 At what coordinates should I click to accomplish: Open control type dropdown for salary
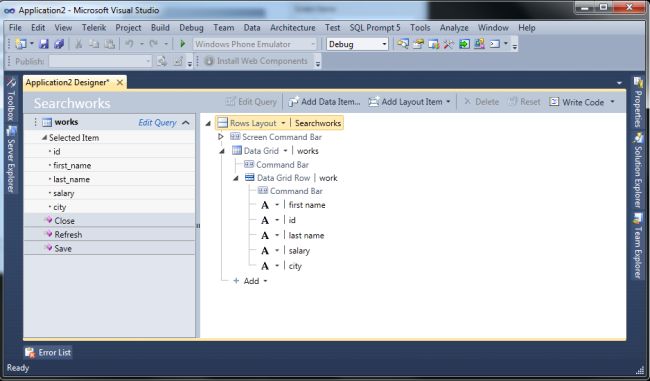(x=277, y=250)
